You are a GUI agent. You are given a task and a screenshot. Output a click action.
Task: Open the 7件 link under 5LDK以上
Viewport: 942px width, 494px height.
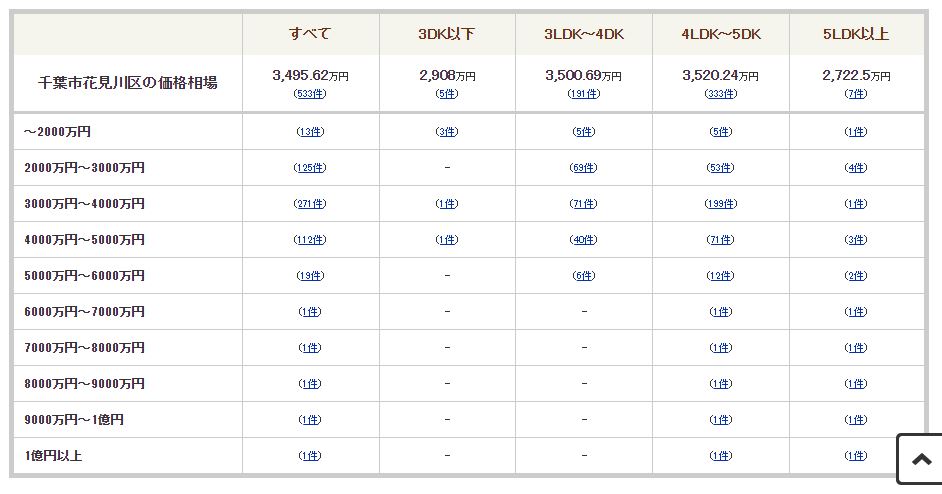[x=856, y=94]
